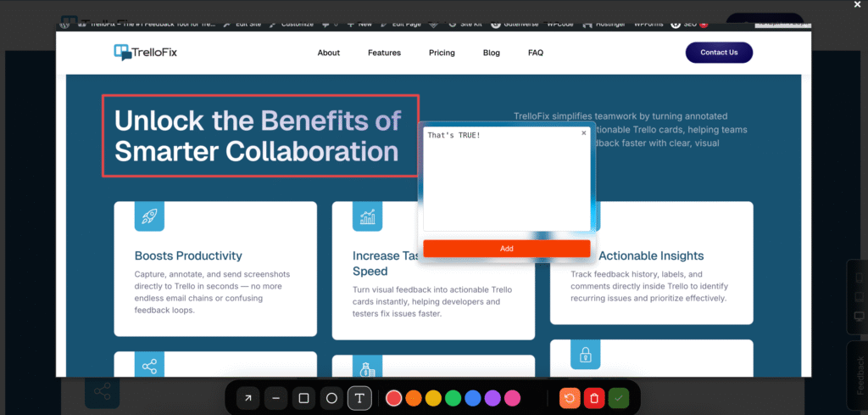Select the line drawing tool
This screenshot has height=415, width=868.
pyautogui.click(x=275, y=398)
